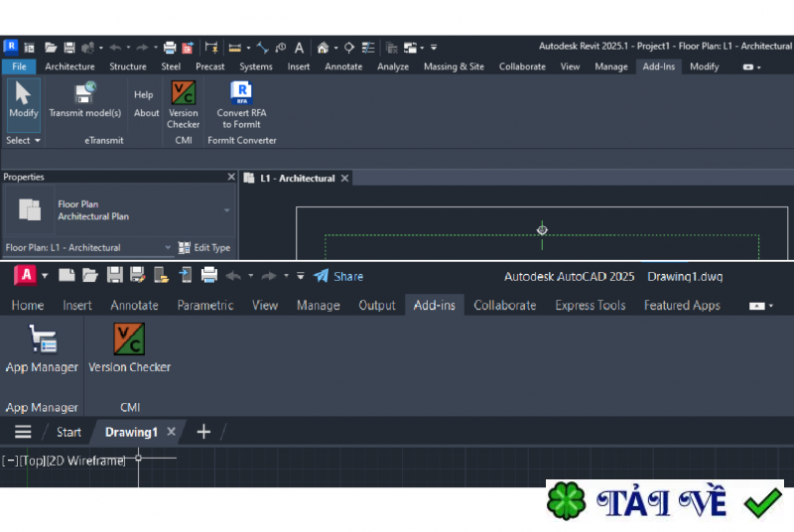Image resolution: width=794 pixels, height=532 pixels.
Task: Open the AutoCAD ribbon minimize options dropdown
Action: pos(771,306)
